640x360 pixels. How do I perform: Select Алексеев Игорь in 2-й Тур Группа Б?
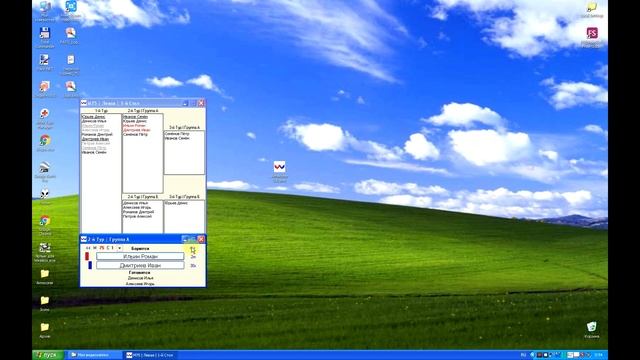(137, 207)
